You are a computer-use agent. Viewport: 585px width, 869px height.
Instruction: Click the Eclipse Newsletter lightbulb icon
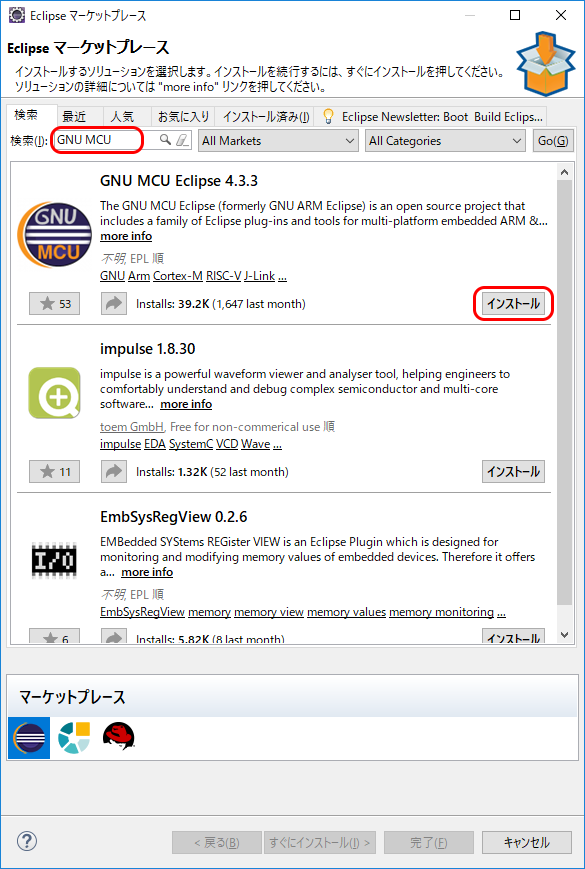(329, 116)
